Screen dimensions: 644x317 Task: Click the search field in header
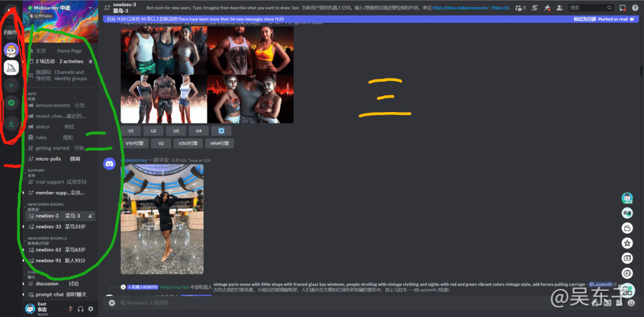pos(591,8)
